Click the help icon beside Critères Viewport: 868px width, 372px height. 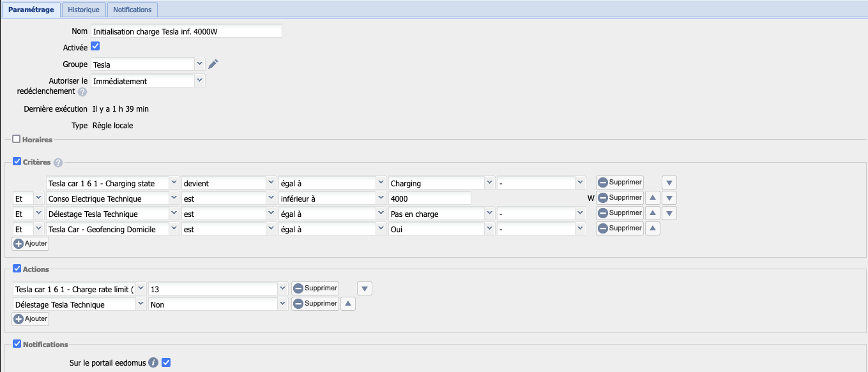coord(58,163)
